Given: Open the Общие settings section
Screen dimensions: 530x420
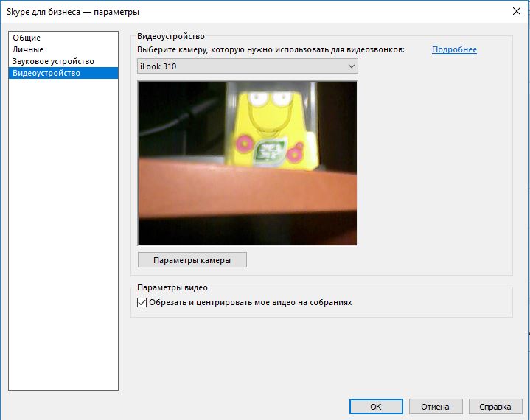Looking at the screenshot, I should tap(63, 38).
